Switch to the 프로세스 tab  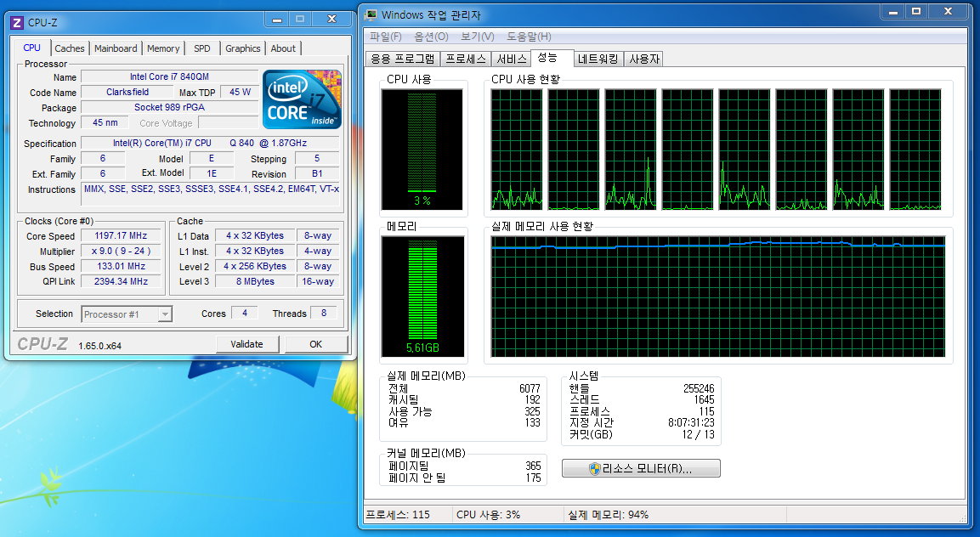[466, 59]
